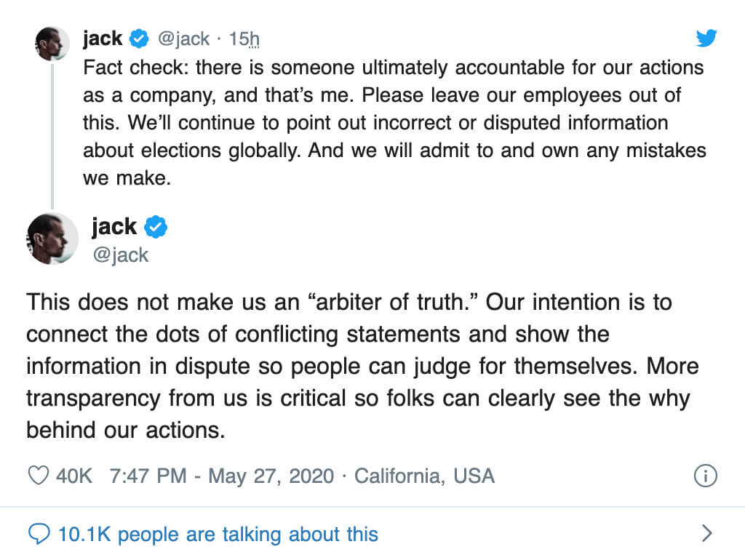Expand conversation with the right chevron arrow

(x=707, y=533)
